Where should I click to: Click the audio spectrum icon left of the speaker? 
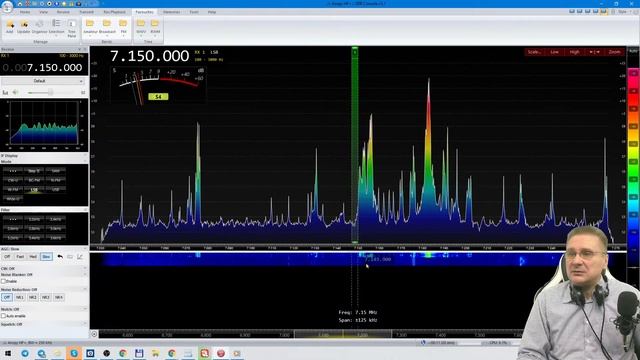tap(5, 93)
